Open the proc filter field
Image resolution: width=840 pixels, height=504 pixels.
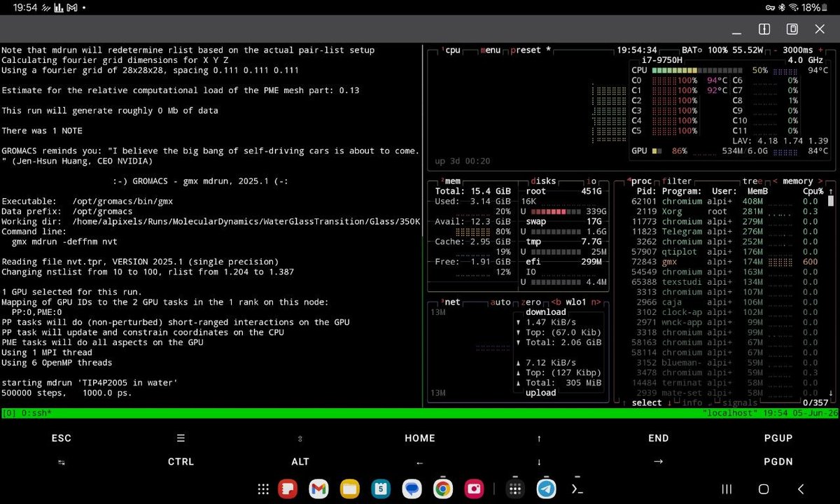677,181
